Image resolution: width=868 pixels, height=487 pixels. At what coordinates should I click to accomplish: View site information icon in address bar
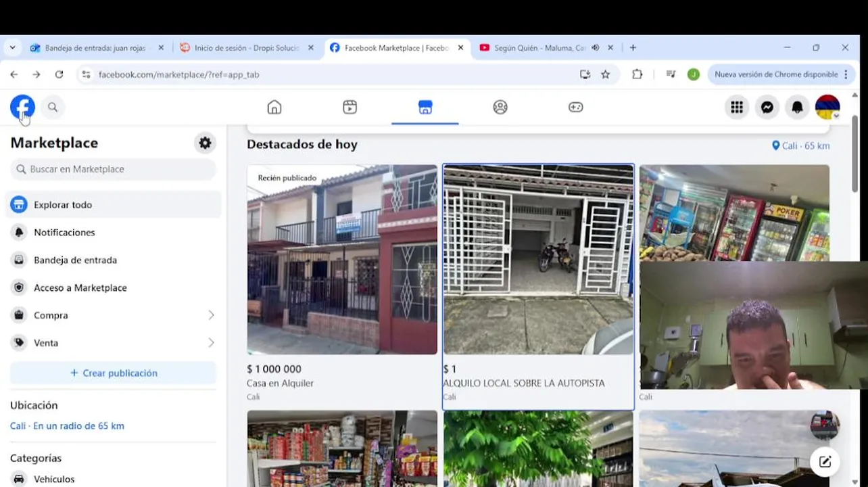click(x=86, y=74)
